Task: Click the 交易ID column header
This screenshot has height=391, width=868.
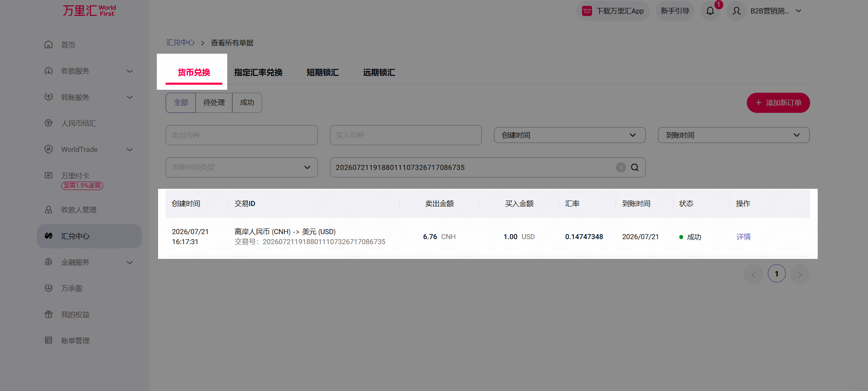Action: coord(245,203)
